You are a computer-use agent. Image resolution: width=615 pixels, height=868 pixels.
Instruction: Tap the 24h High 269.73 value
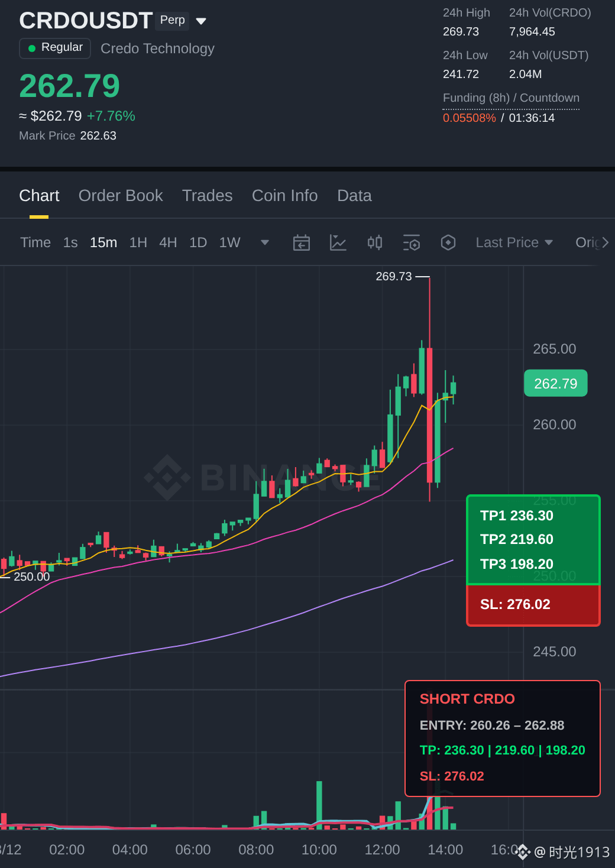(461, 31)
